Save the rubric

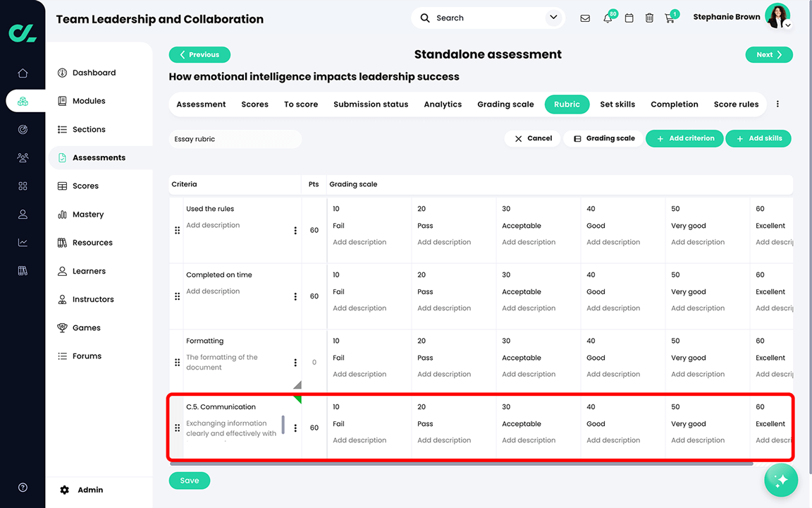(190, 480)
